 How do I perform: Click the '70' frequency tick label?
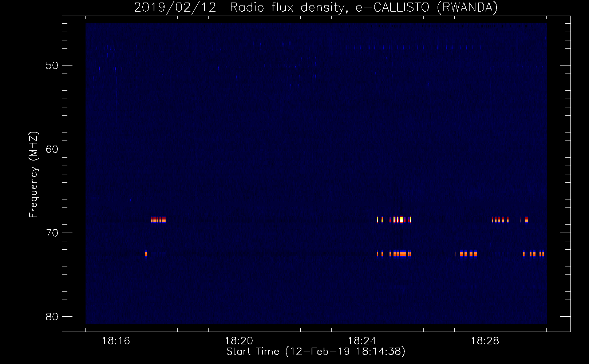[52, 233]
